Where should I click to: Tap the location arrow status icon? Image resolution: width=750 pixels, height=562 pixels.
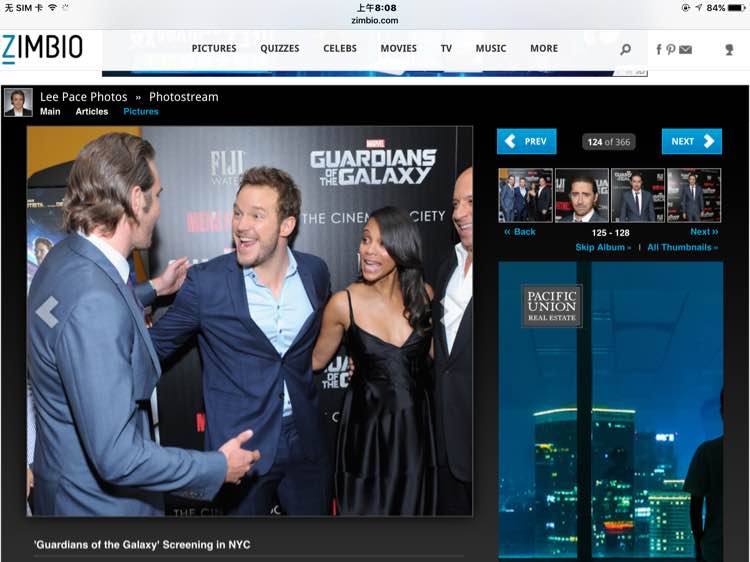698,8
